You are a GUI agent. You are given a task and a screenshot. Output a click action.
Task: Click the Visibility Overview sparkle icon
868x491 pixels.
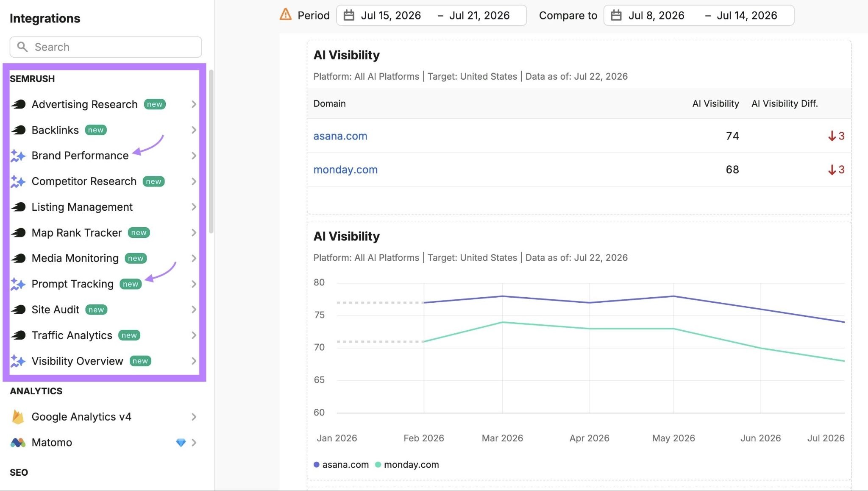click(x=18, y=361)
